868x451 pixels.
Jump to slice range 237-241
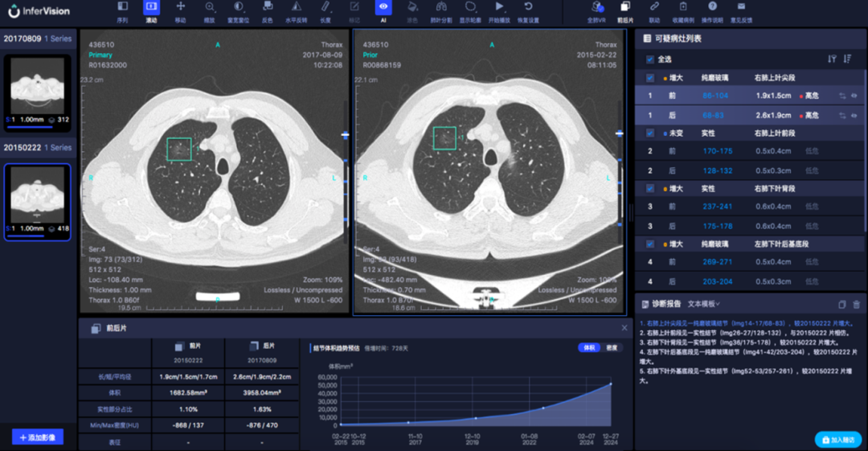718,207
